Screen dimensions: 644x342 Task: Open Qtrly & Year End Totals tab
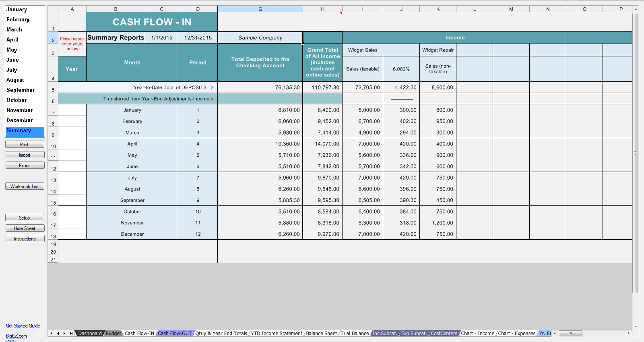click(221, 333)
